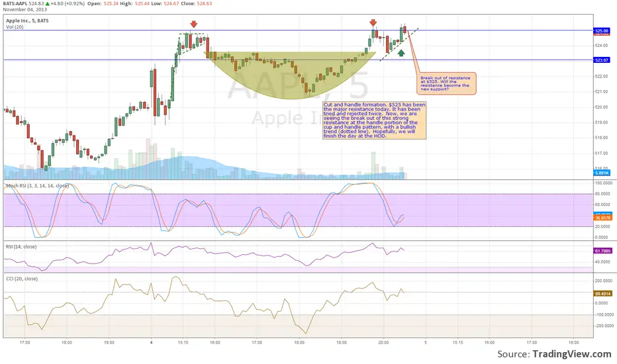
Task: Open the TradingView.com source link
Action: tap(572, 354)
